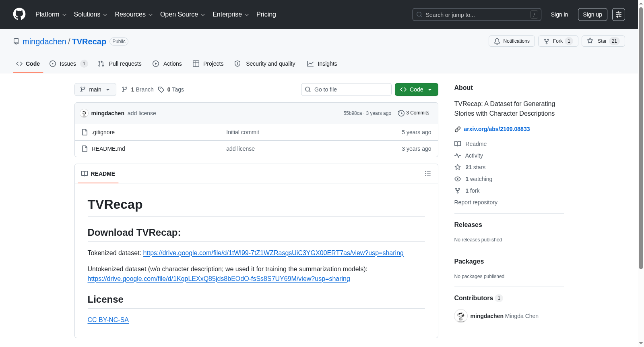This screenshot has width=644, height=347.
Task: Open the untokenized dataset Google Drive link
Action: [x=219, y=279]
